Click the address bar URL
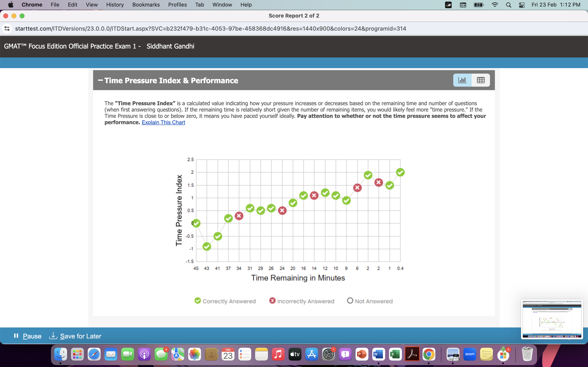 coord(210,29)
